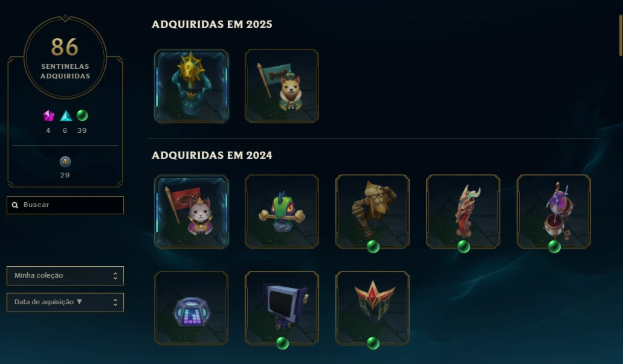Click the search magnifier icon
623x364 pixels.
[x=15, y=205]
